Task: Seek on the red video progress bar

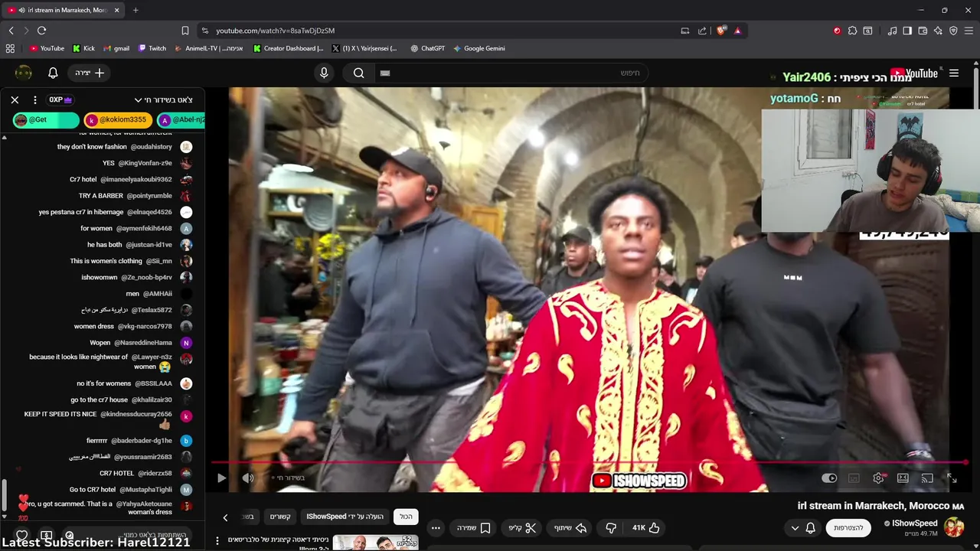Action: pos(590,462)
